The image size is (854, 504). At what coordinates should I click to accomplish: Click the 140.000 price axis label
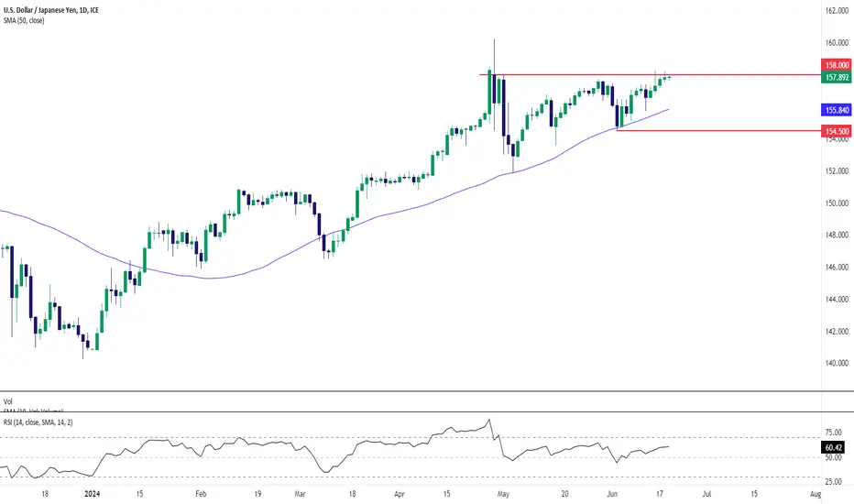click(x=838, y=364)
